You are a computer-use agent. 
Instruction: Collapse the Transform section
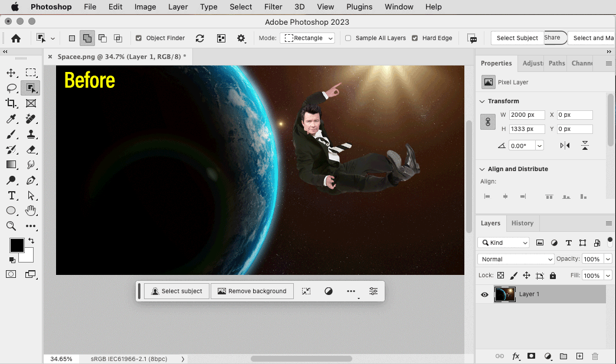coord(482,101)
